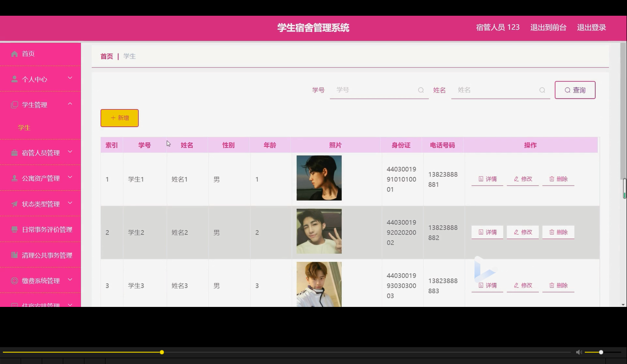Screen dimensions: 627x364
Task: Open the 日常事务评价管理 menu
Action: (x=41, y=230)
